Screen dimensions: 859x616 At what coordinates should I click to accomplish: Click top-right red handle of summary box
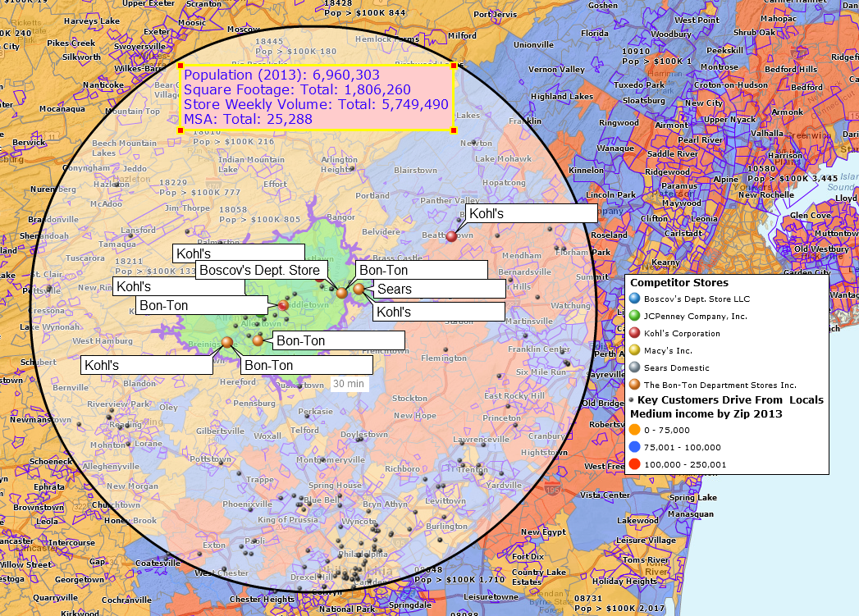pos(454,66)
